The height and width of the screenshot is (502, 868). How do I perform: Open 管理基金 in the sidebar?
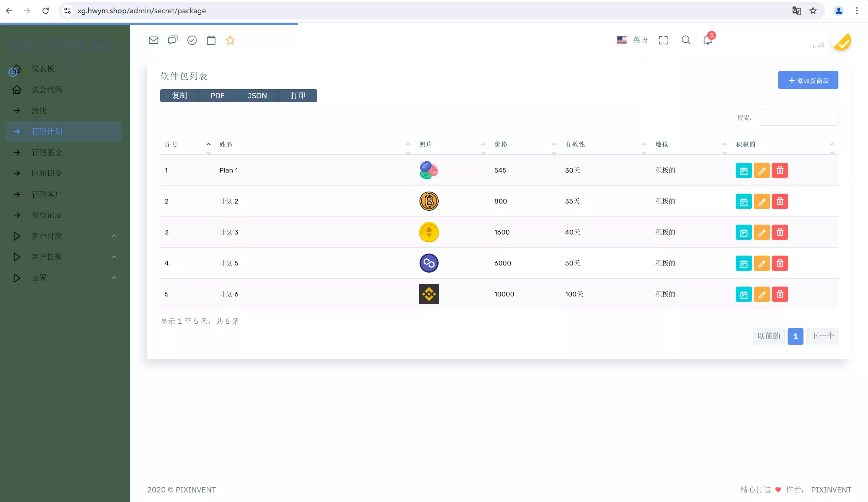click(47, 152)
